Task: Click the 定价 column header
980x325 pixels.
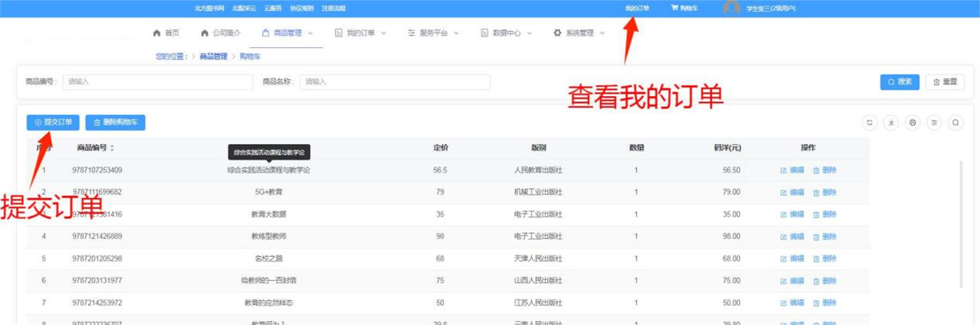Action: (441, 148)
